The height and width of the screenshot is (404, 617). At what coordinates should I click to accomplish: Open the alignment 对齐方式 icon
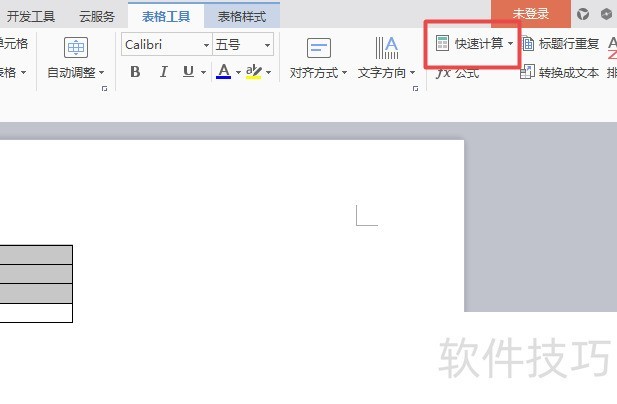tap(318, 48)
